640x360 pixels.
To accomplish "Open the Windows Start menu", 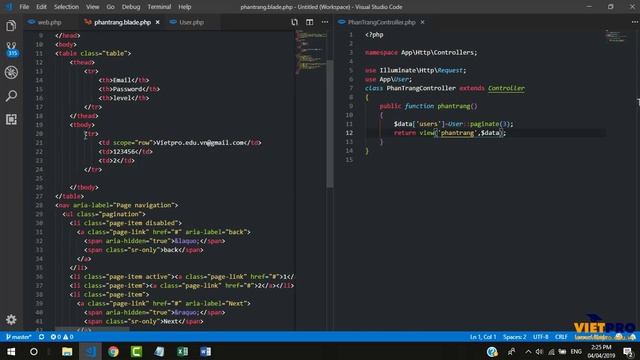I will (11, 351).
